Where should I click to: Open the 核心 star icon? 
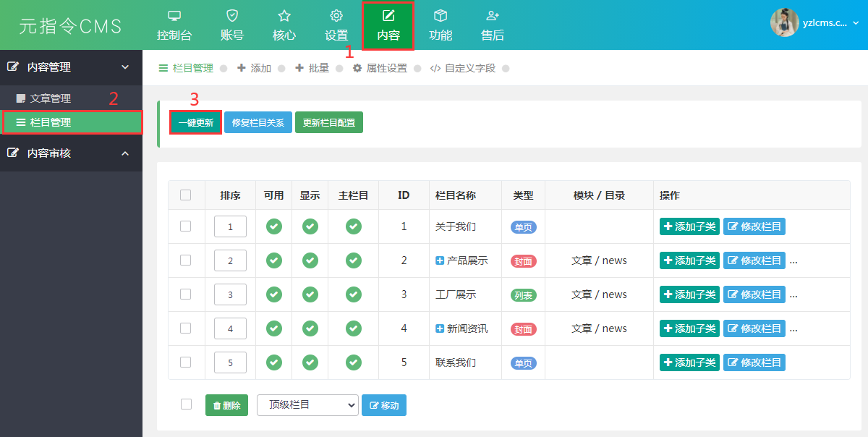click(x=284, y=15)
